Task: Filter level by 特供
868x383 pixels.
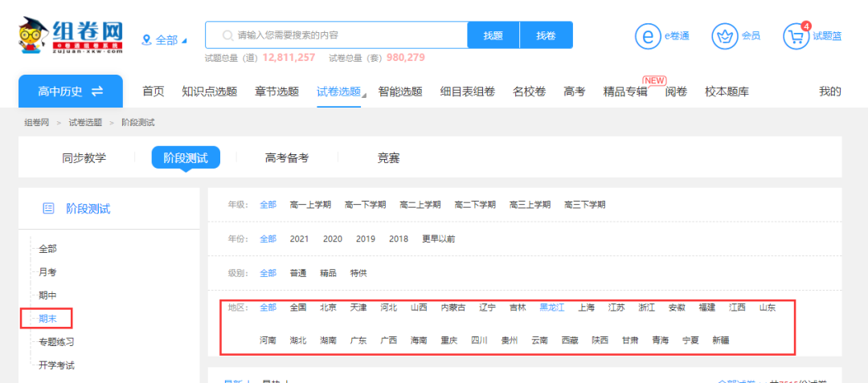Action: pyautogui.click(x=358, y=273)
